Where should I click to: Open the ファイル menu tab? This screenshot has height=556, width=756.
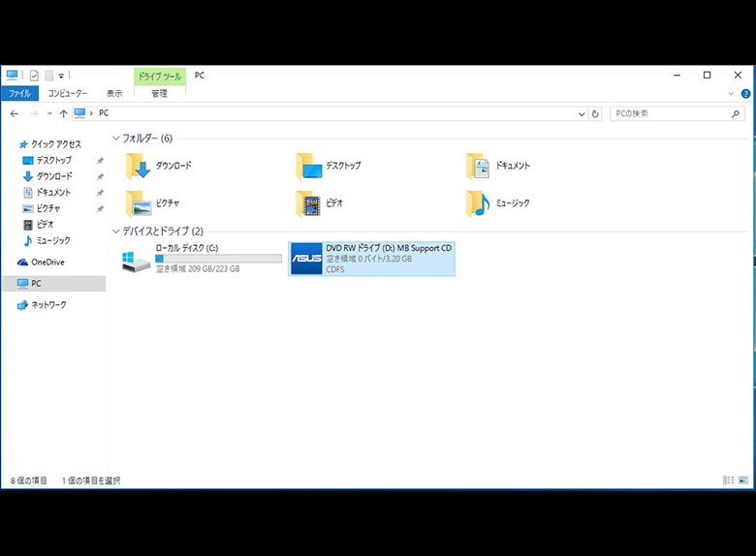(x=19, y=93)
